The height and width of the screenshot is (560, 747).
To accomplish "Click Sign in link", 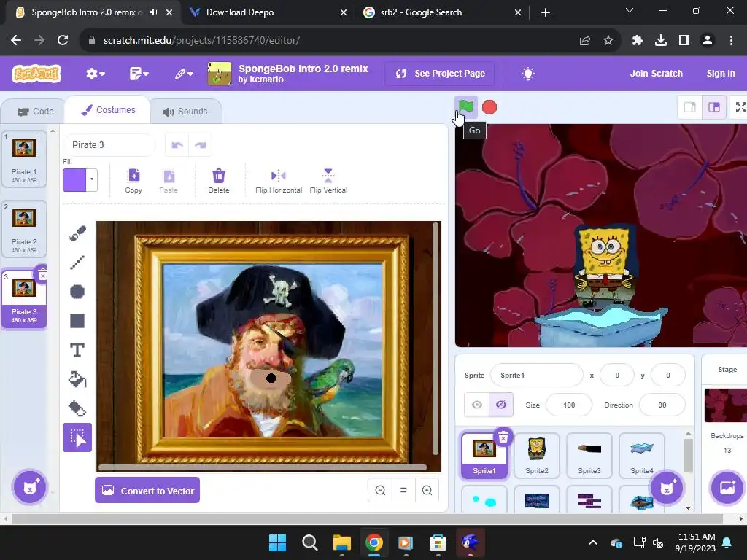I will [721, 74].
